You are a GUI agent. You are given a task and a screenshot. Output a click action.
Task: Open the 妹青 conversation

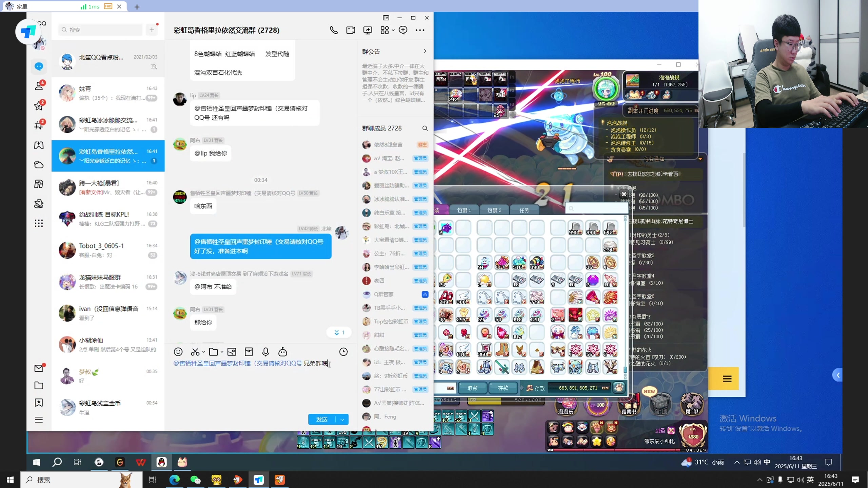pyautogui.click(x=108, y=93)
